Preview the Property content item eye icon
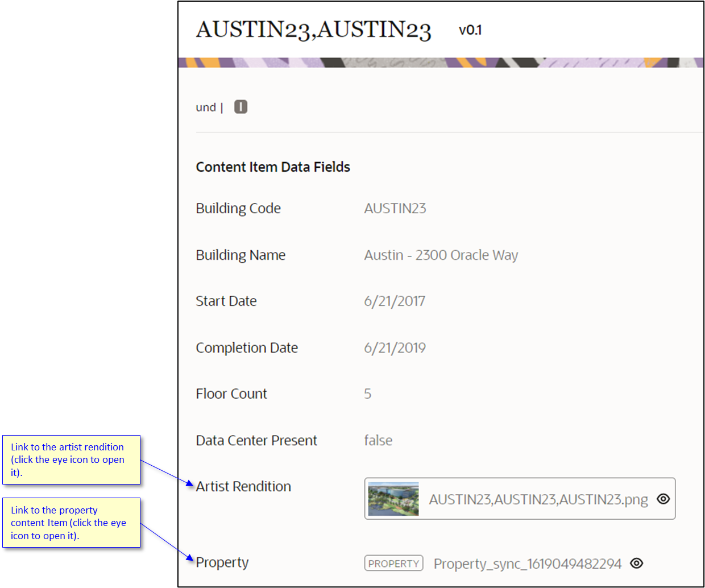This screenshot has width=705, height=588. coord(637,563)
